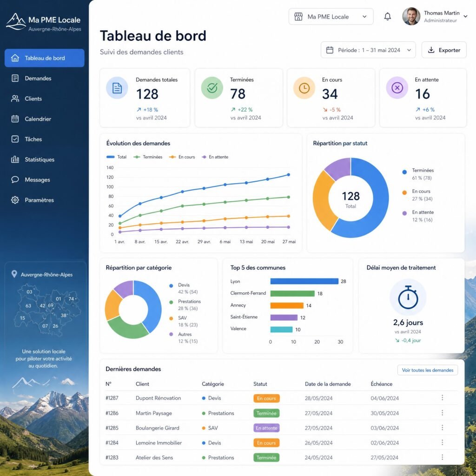Screen dimensions: 476x476
Task: Click blue Terminées dot in statut legend
Action: (404, 172)
